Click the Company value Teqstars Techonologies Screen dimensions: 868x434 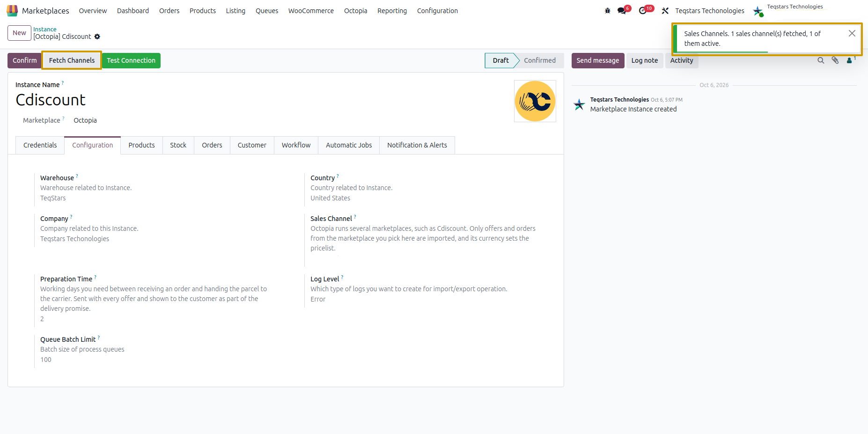pos(74,239)
